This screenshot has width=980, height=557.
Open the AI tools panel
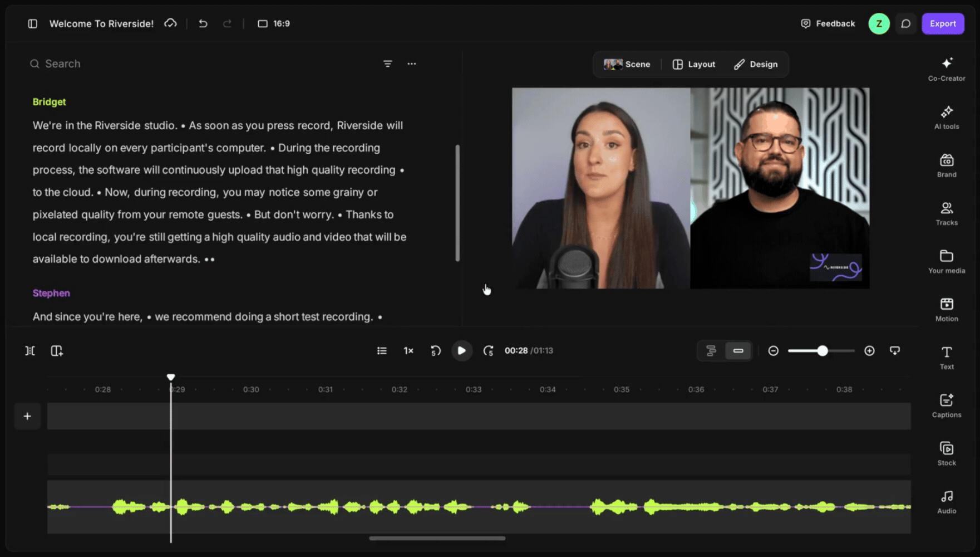tap(947, 117)
